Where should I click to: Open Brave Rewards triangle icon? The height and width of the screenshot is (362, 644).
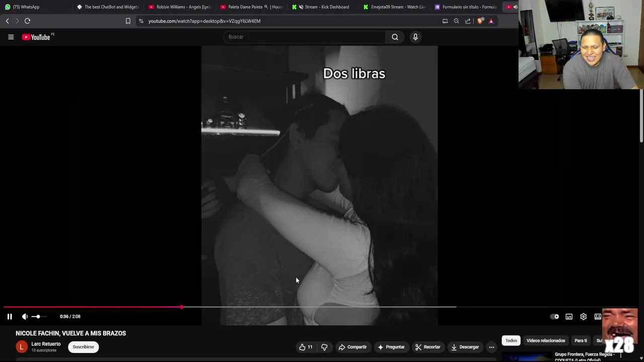click(491, 21)
